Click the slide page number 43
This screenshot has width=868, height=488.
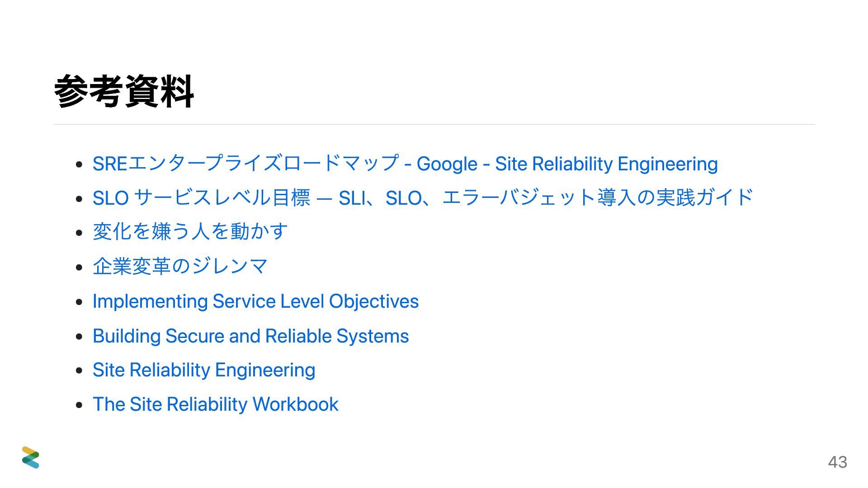837,462
